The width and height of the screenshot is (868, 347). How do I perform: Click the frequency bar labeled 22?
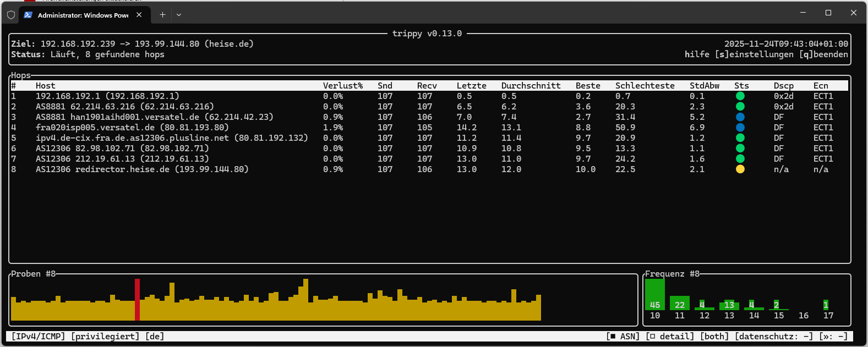pyautogui.click(x=680, y=303)
